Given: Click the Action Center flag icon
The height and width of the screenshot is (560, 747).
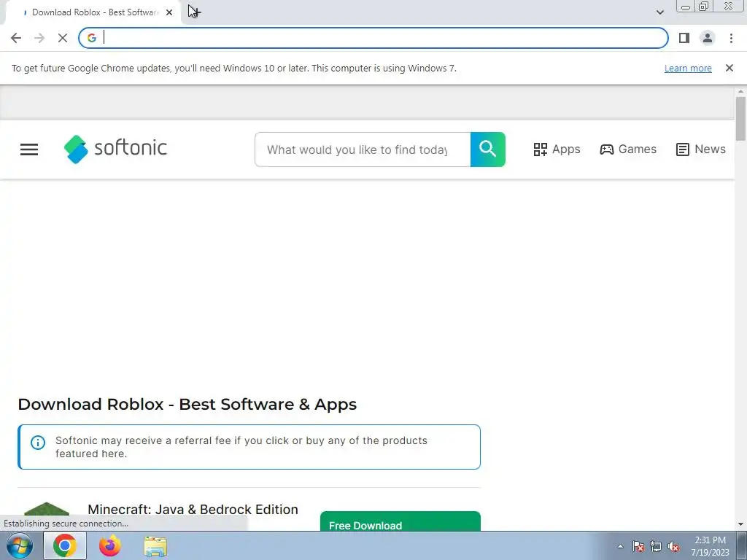Looking at the screenshot, I should click(x=638, y=546).
